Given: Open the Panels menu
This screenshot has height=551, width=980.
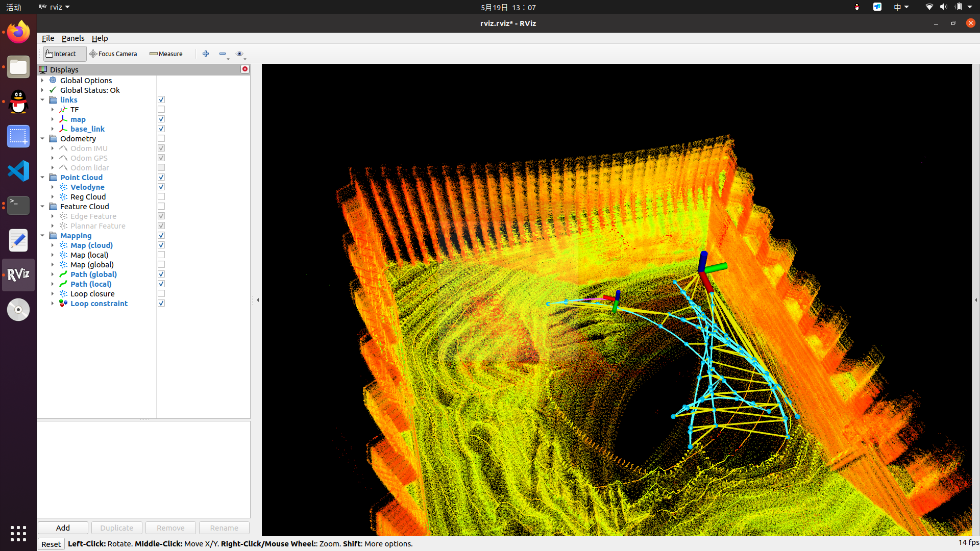Looking at the screenshot, I should [x=73, y=38].
